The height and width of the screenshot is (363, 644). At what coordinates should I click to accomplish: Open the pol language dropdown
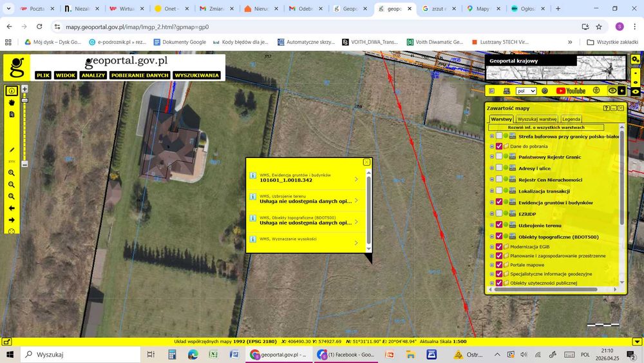[526, 91]
